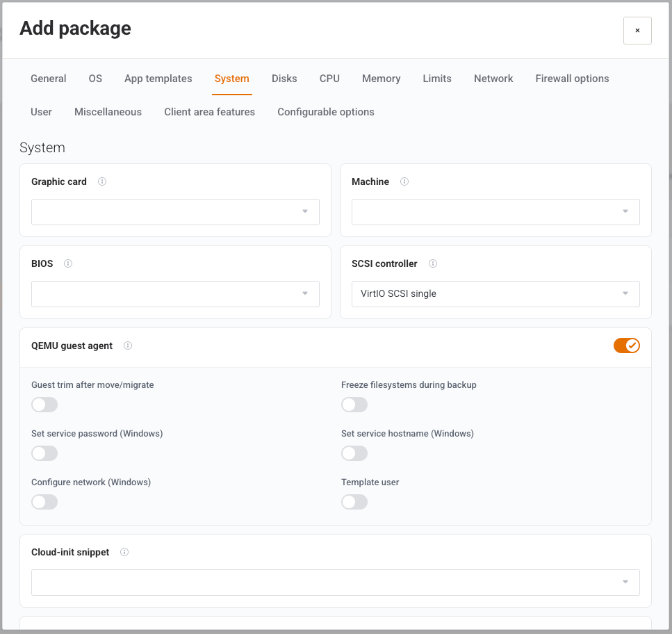This screenshot has height=634, width=672.
Task: Open the Limits tab
Action: coord(437,79)
